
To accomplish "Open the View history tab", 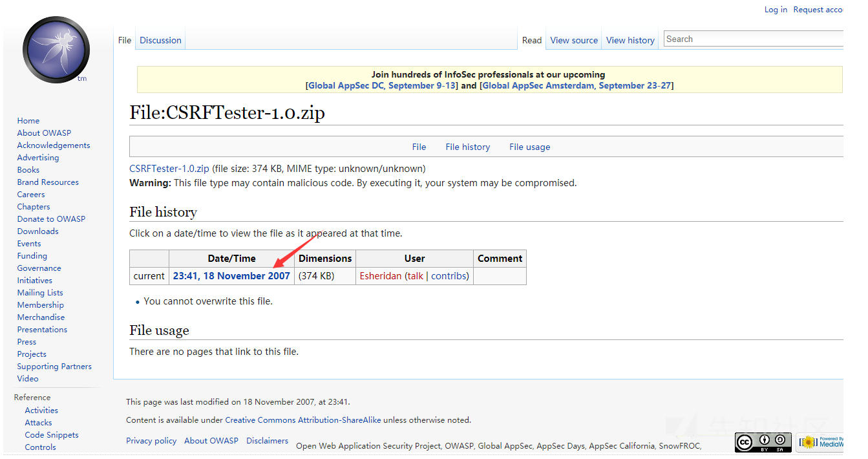I will tap(630, 40).
